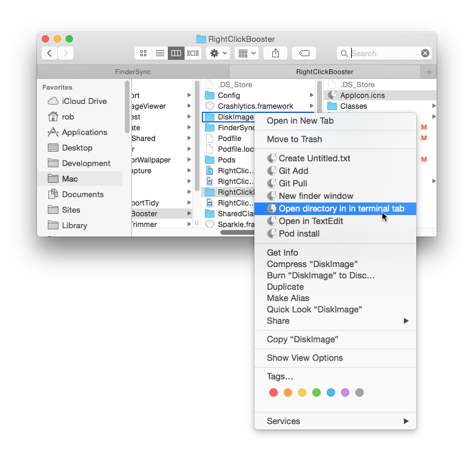Select the Pods folder
Screen dimensions: 476x454
[228, 159]
